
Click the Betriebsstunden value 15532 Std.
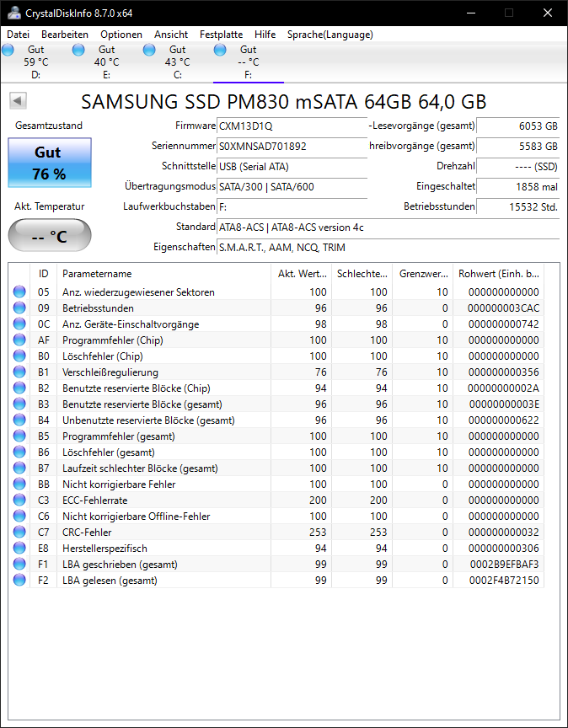518,207
